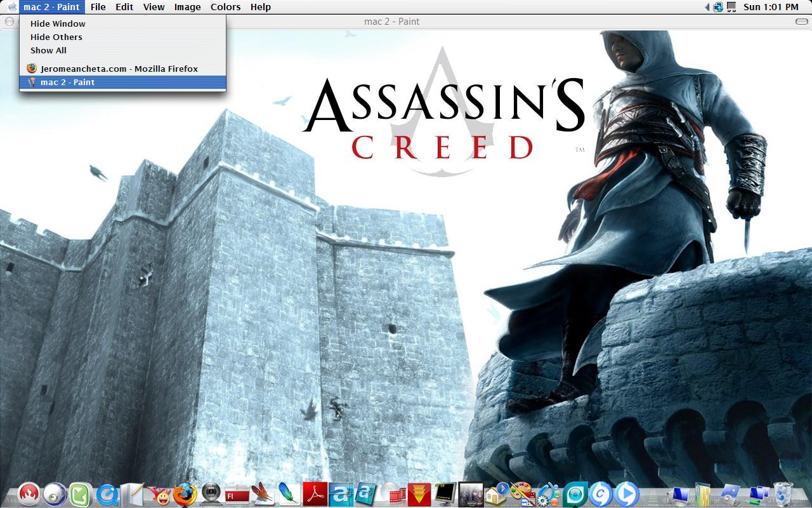Launch QuickTime Player from the dock
The width and height of the screenshot is (812, 508).
(107, 494)
